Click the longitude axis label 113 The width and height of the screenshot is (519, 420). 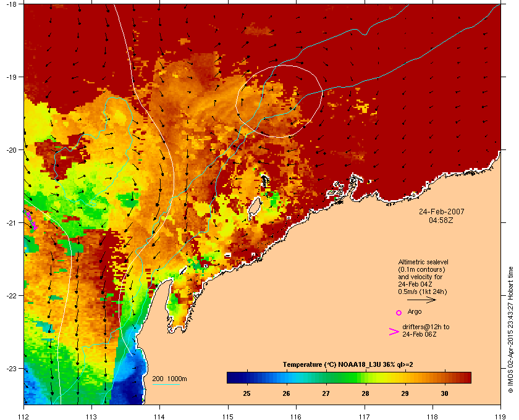[91, 417]
